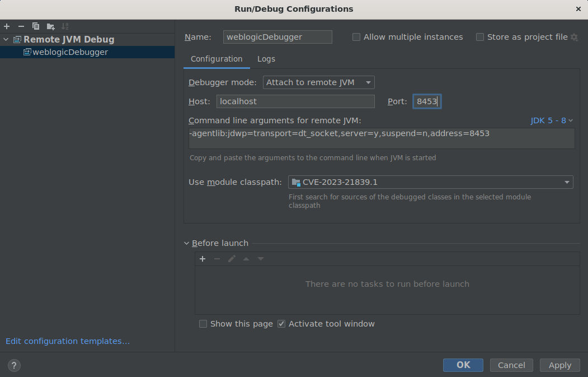
Task: Add a Before launch task with plus icon
Action: [x=203, y=259]
